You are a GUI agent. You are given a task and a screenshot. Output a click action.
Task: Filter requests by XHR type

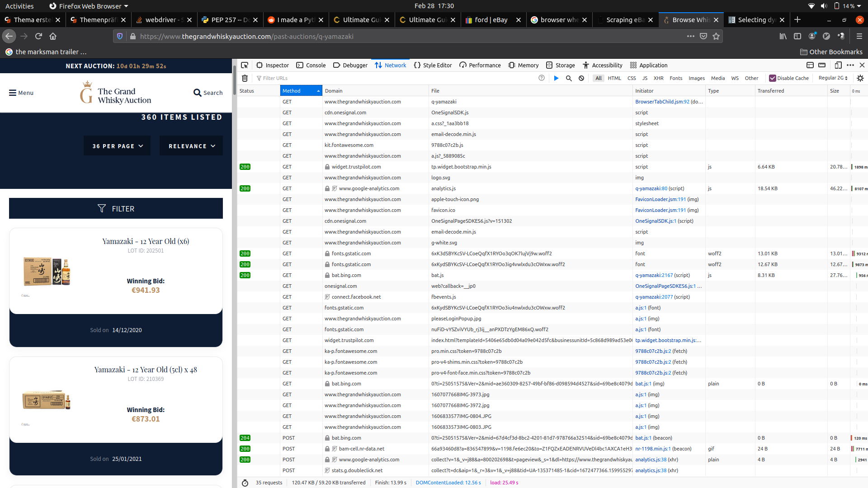[x=658, y=78]
